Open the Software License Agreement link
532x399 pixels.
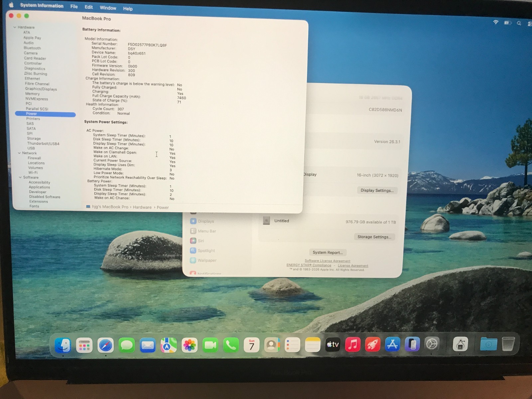[328, 261]
